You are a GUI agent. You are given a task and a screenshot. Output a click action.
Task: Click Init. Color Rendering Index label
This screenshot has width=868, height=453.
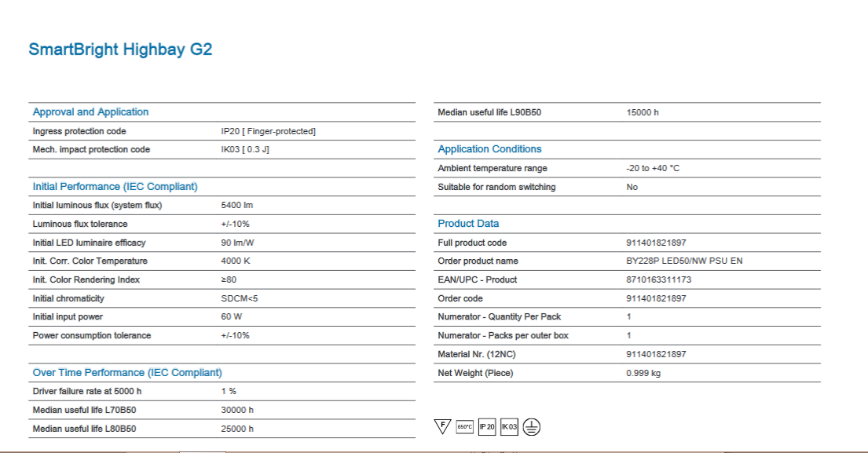(x=86, y=279)
